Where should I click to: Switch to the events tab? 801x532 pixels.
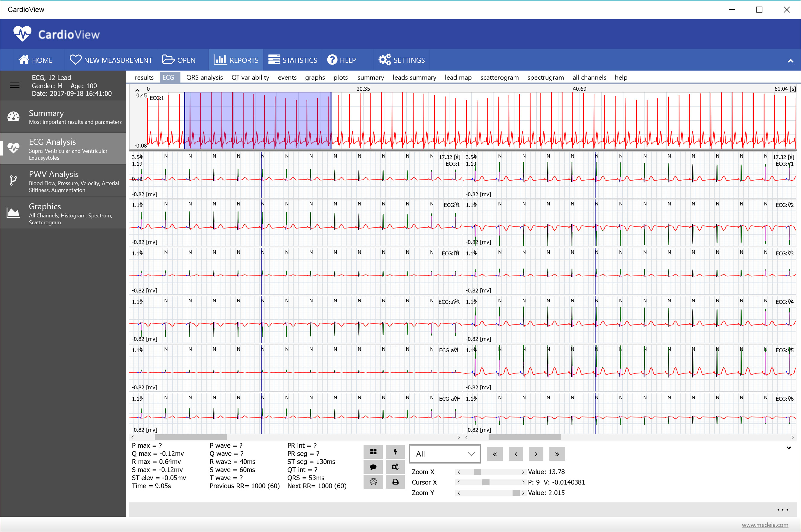[287, 77]
